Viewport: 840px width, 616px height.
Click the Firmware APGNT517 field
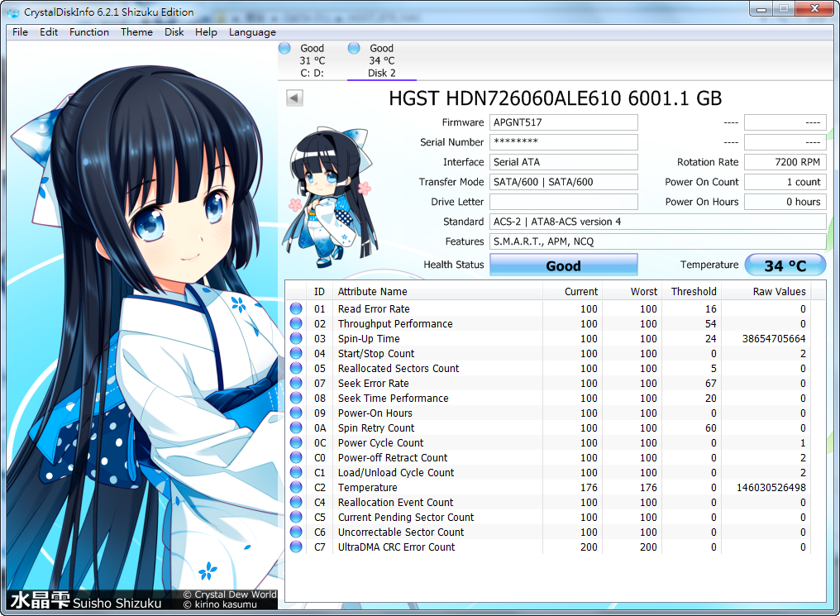click(563, 122)
